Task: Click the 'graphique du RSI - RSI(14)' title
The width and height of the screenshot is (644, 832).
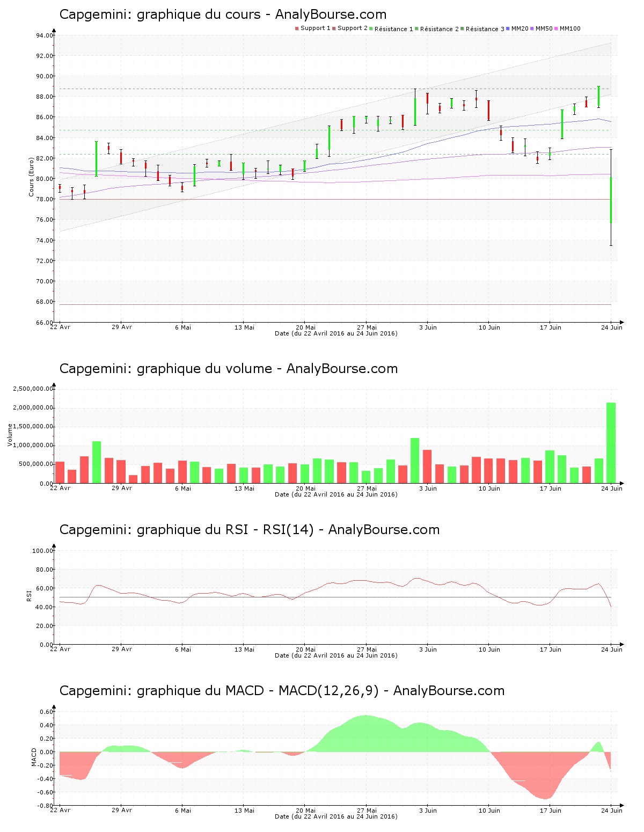Action: click(x=225, y=530)
